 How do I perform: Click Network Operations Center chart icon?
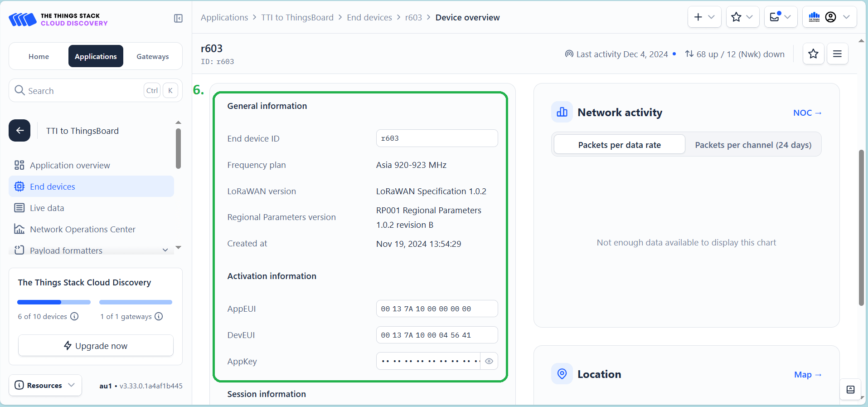pos(19,229)
